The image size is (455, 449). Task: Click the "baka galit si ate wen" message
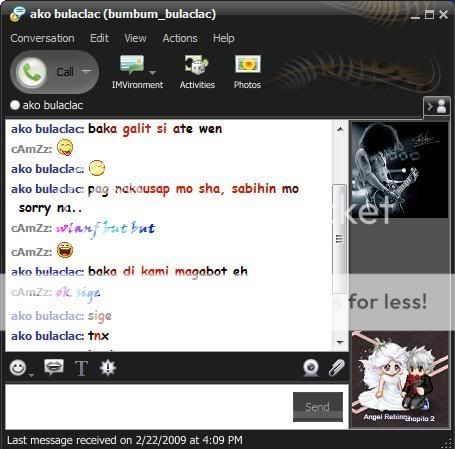(x=155, y=129)
